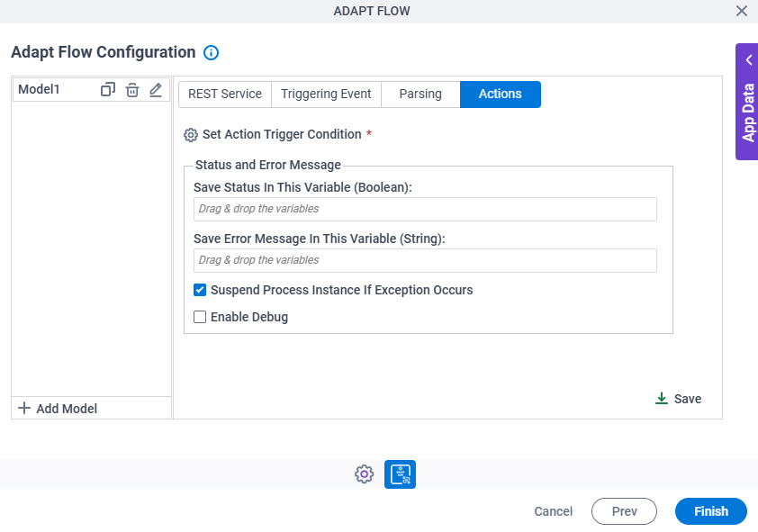Go to the Parsing tab
The image size is (758, 532).
(x=420, y=94)
